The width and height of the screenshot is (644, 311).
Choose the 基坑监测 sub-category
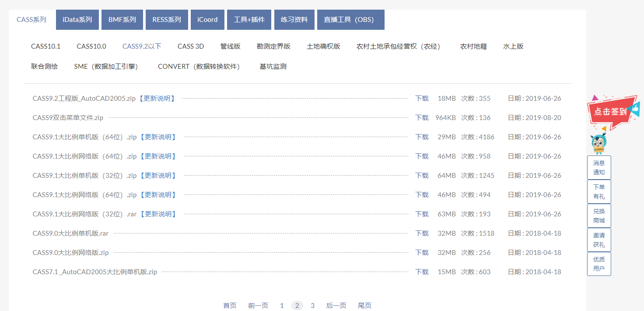[273, 67]
